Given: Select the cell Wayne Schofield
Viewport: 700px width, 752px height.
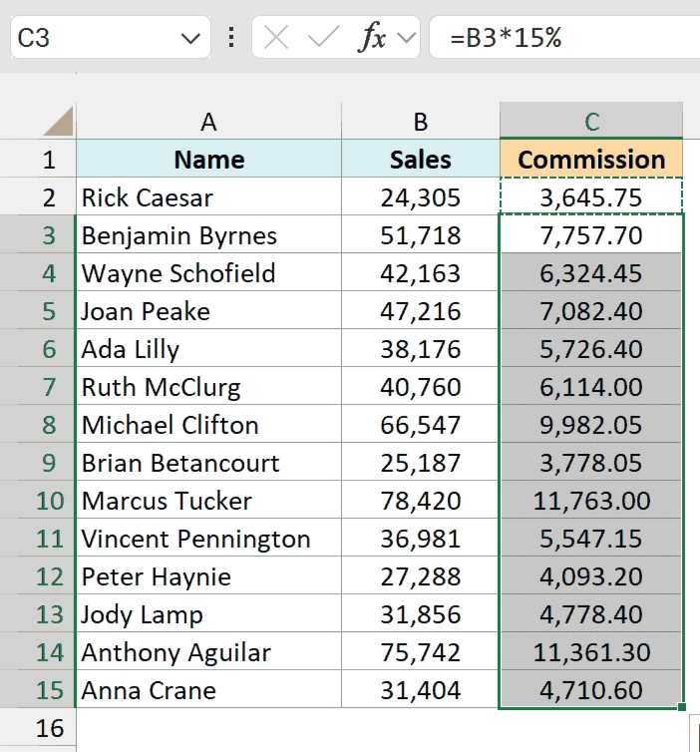Looking at the screenshot, I should (208, 273).
